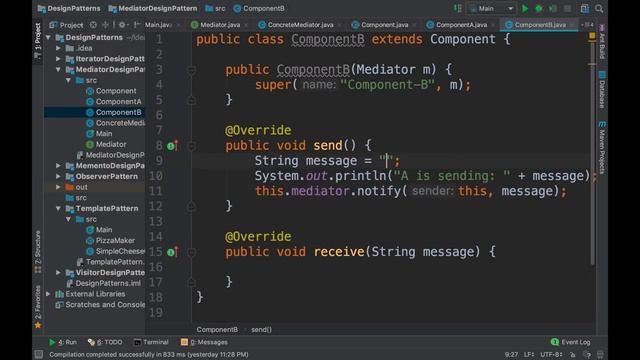Open the Database side tool window
The image size is (640, 360).
602,89
